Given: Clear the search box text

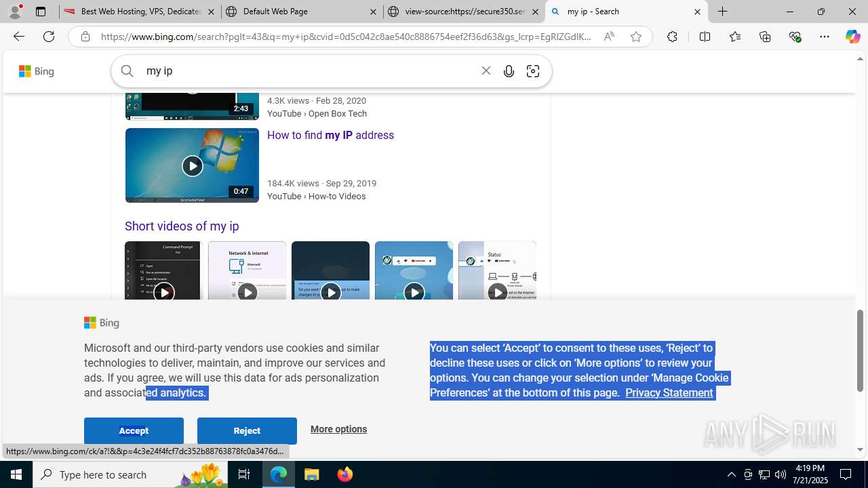Looking at the screenshot, I should 486,70.
